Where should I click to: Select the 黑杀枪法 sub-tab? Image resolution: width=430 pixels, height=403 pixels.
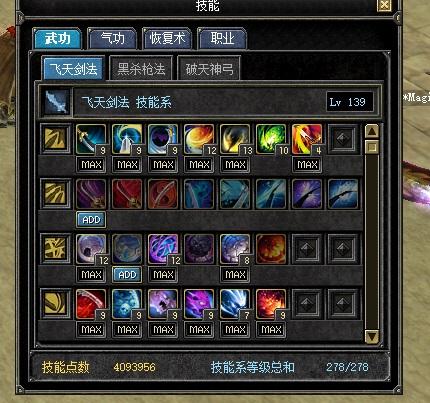pos(141,69)
